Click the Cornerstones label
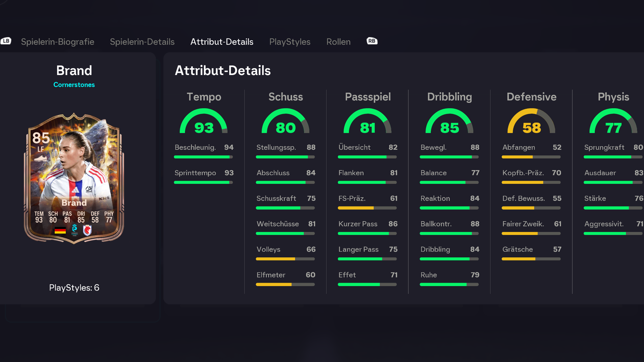The height and width of the screenshot is (362, 644). tap(74, 85)
